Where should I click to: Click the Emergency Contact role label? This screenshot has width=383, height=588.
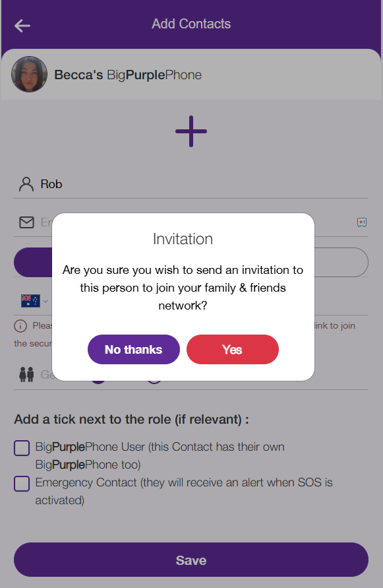point(184,491)
